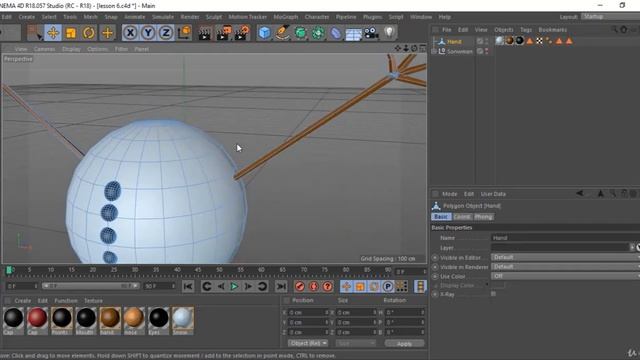Click the timeline playhead at frame 0
Screen dimensions: 640x360
pyautogui.click(x=9, y=270)
